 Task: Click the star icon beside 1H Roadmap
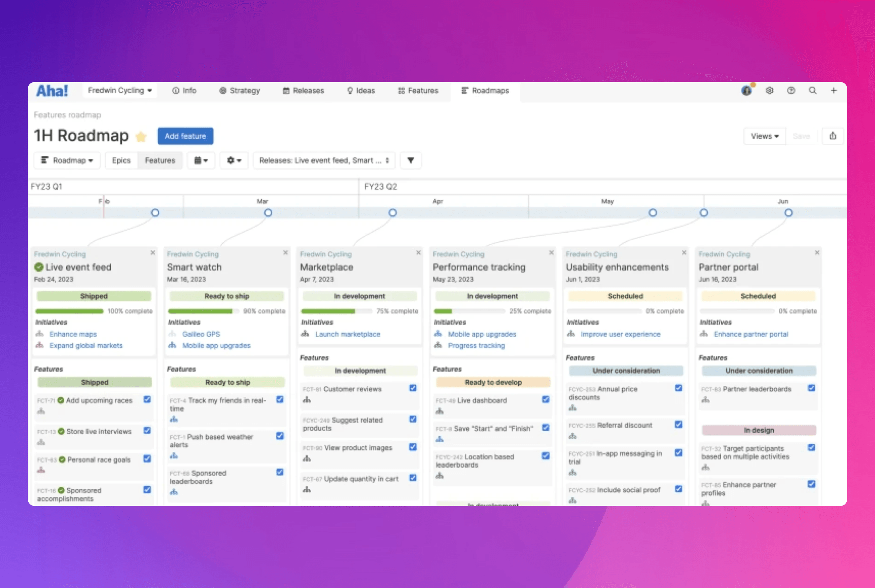(141, 137)
